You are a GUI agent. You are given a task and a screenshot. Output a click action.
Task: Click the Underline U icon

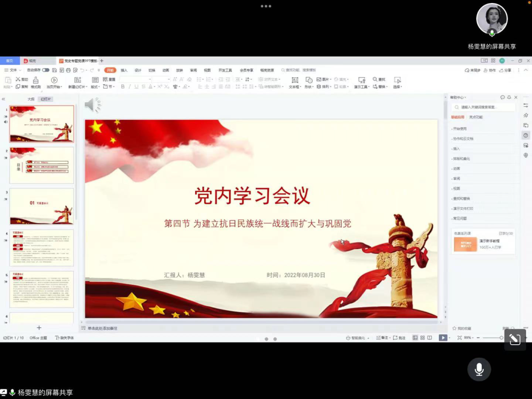click(x=136, y=87)
